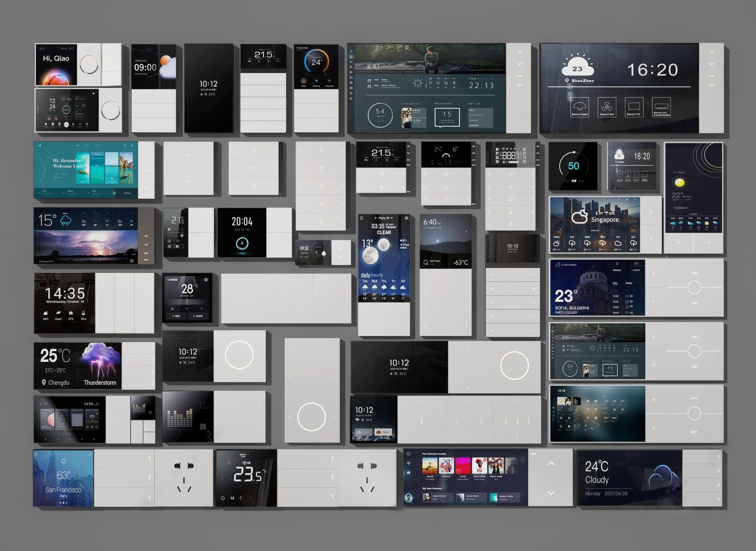Screen dimensions: 756x551
Task: Switch to hourly forecast tab
Action: [377, 275]
